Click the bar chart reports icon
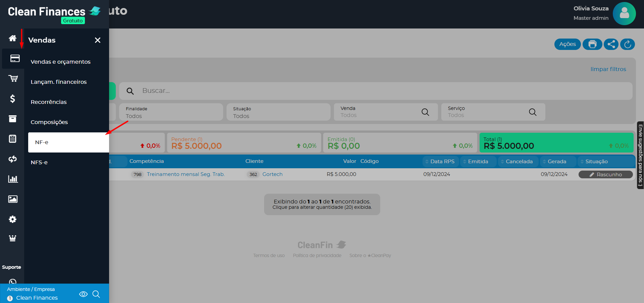This screenshot has width=644, height=303. (13, 179)
